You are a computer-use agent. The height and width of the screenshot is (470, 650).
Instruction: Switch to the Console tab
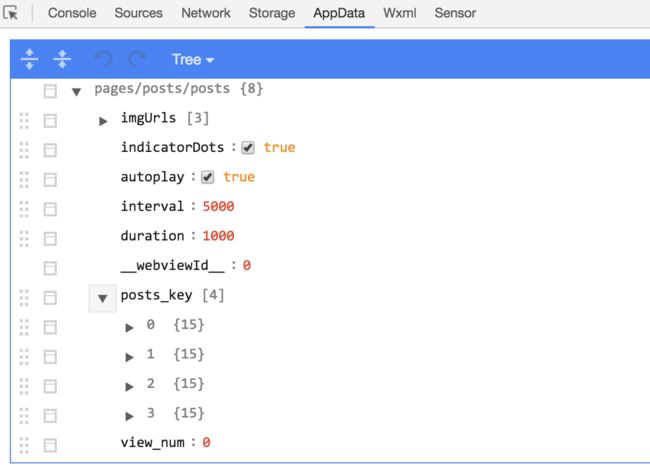click(72, 13)
